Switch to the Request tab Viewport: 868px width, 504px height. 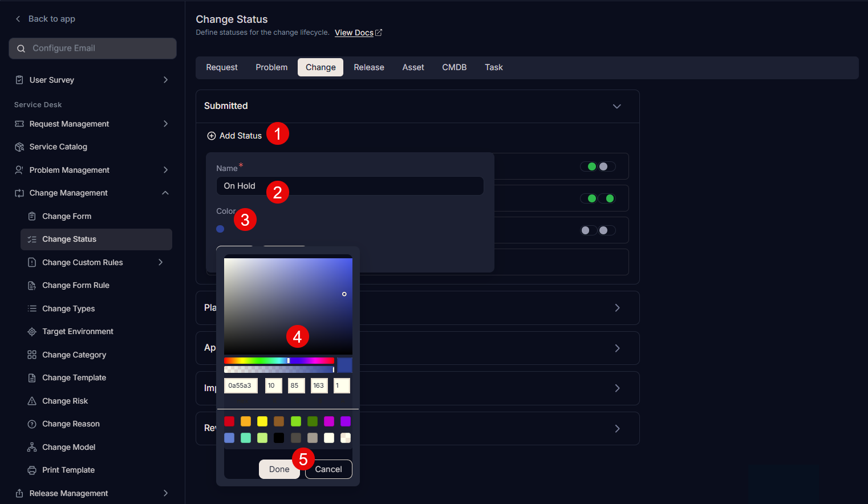click(x=222, y=67)
